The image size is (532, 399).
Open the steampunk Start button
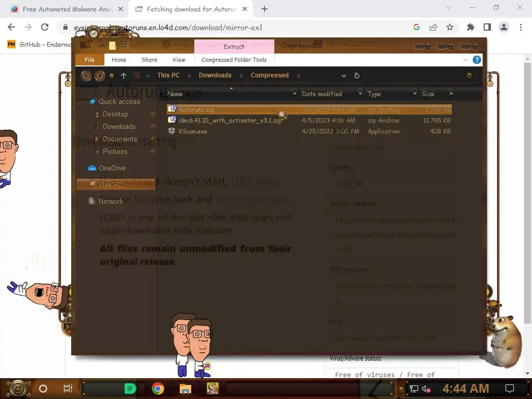18,389
